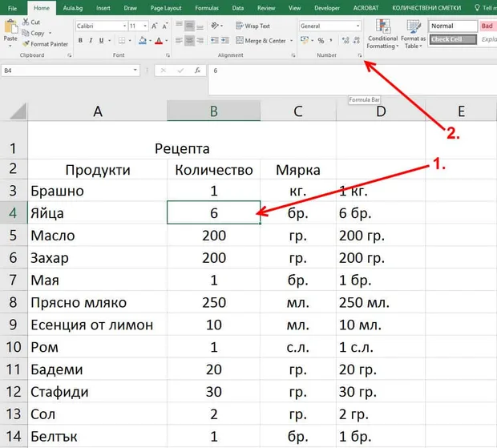Toggle Bold formatting

(80, 41)
